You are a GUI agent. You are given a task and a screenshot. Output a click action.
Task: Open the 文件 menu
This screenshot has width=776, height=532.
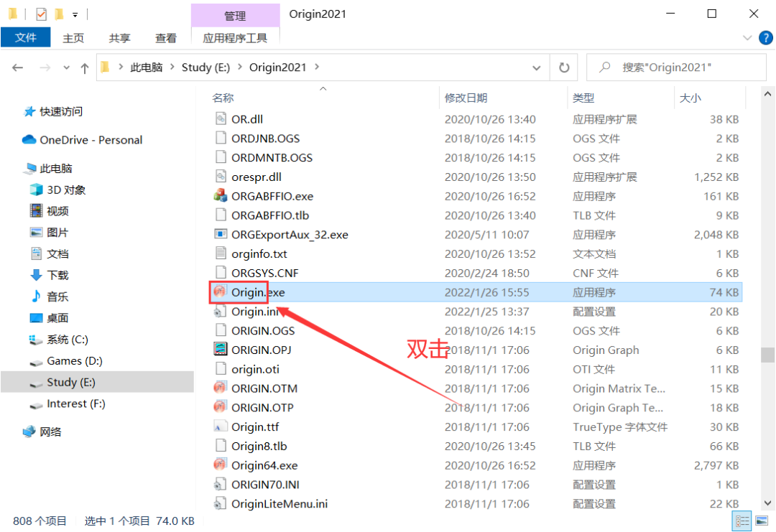click(x=26, y=37)
